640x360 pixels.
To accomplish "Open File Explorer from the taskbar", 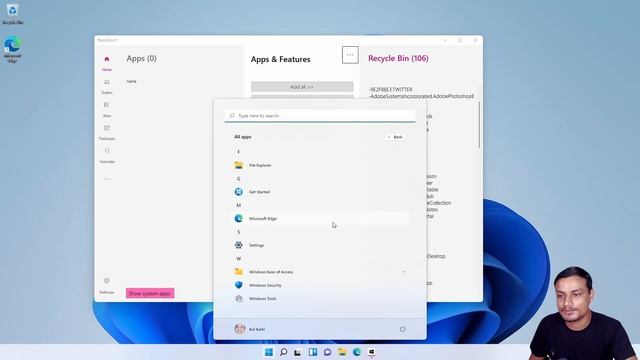I will [x=342, y=352].
